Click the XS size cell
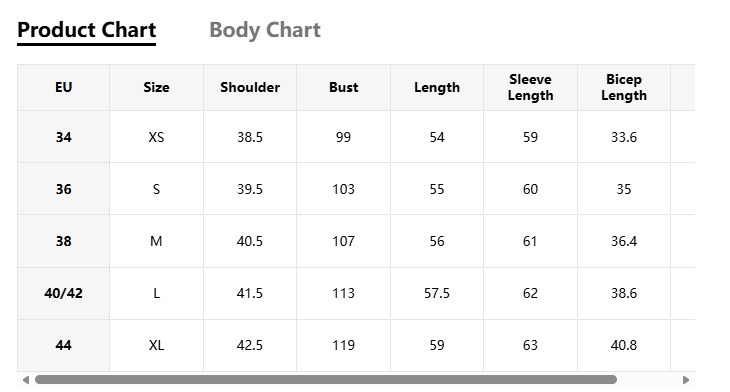Viewport: 730px width, 392px height. pos(156,137)
